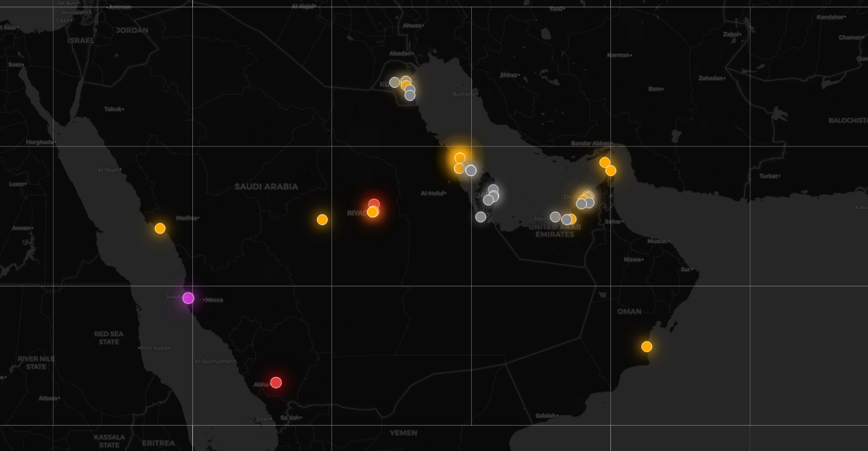Click the Saudi Arabia country label
This screenshot has width=868, height=451.
coord(266,186)
